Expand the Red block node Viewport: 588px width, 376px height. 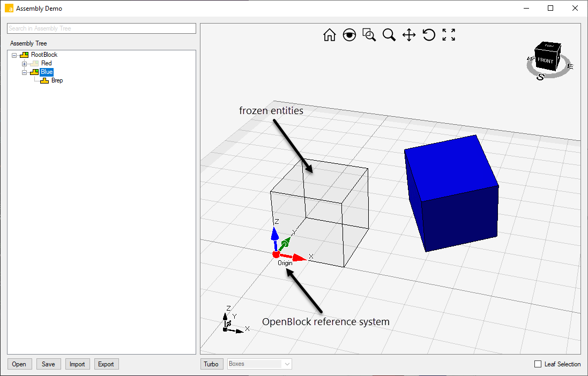click(x=24, y=63)
